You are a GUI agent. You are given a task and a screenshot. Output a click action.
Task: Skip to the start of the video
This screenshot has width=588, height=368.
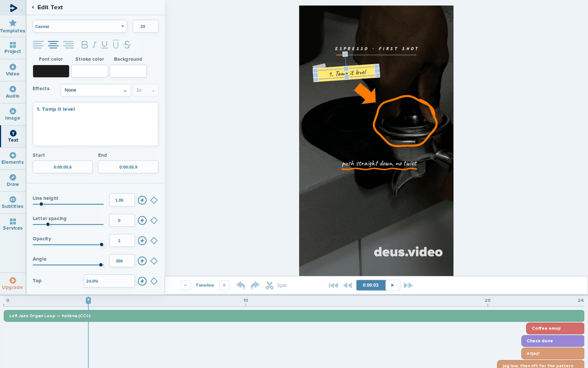333,285
